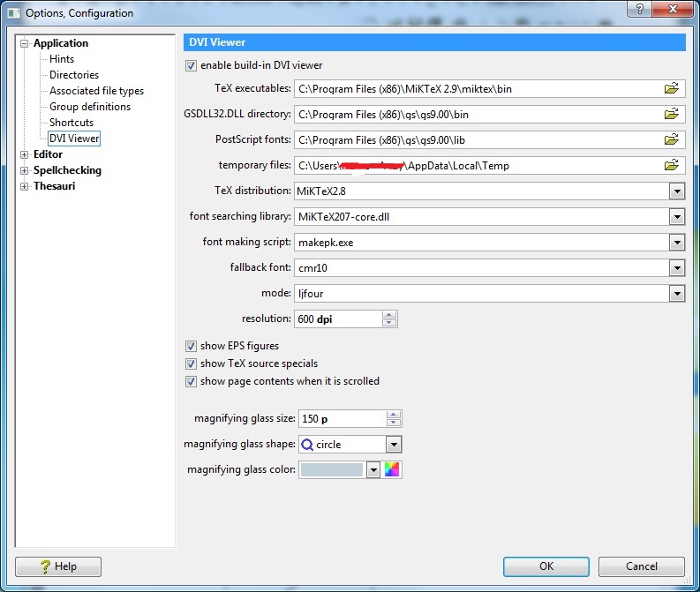
Task: Toggle show page contents when scrolled
Action: tap(191, 381)
